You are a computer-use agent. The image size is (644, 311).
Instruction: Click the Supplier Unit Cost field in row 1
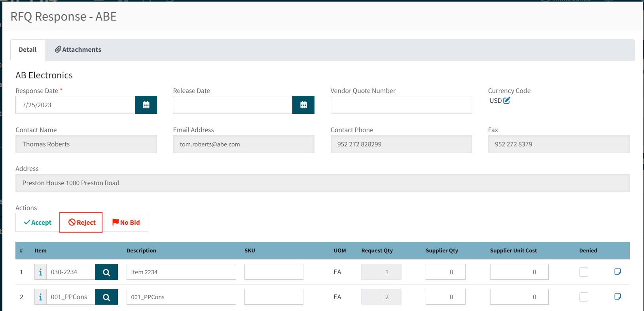[x=519, y=272]
